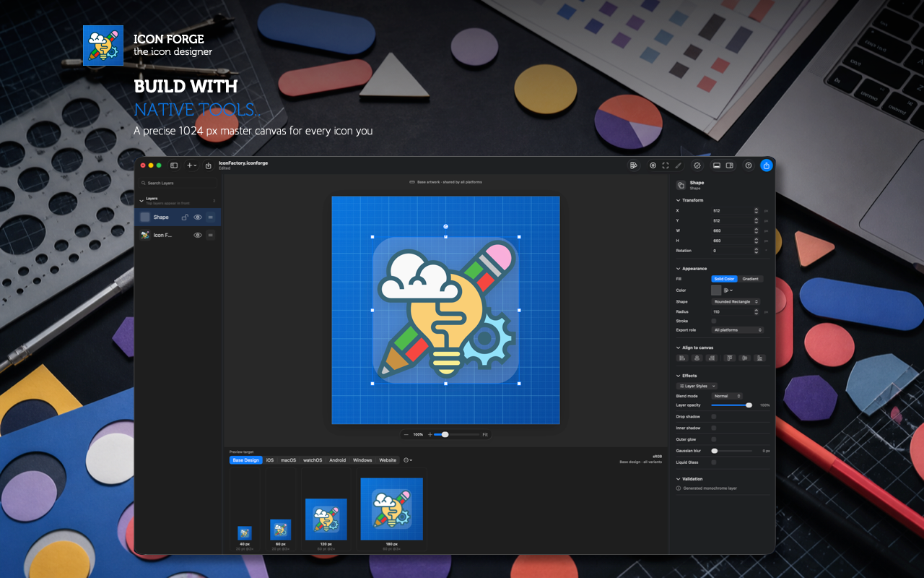Click the align left edge icon
The image size is (924, 578).
pyautogui.click(x=681, y=358)
